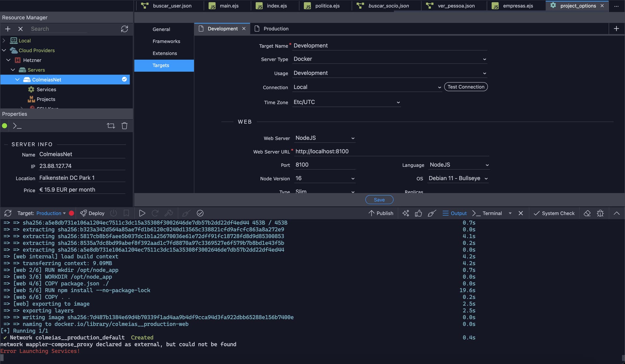Click the sparkles AI icon
Image resolution: width=625 pixels, height=364 pixels.
coord(406,213)
